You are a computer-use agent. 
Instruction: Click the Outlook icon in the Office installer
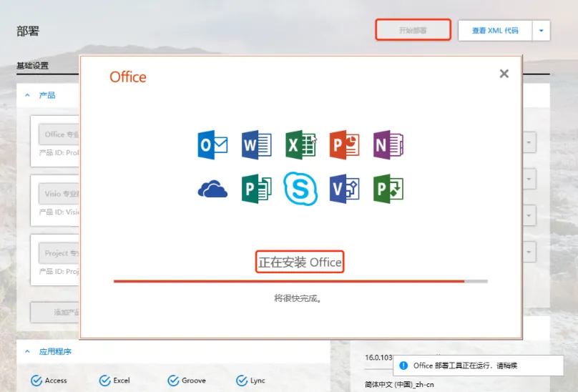point(212,144)
